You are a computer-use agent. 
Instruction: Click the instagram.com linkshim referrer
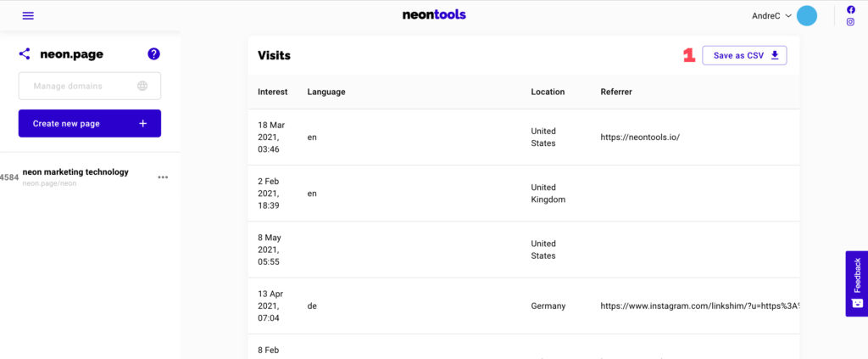699,306
